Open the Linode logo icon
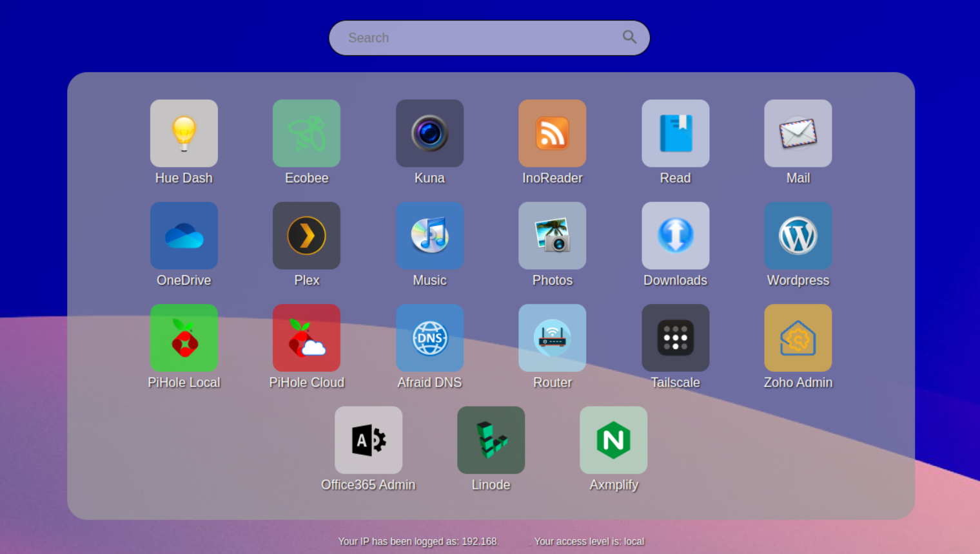This screenshot has width=980, height=554. pyautogui.click(x=491, y=440)
